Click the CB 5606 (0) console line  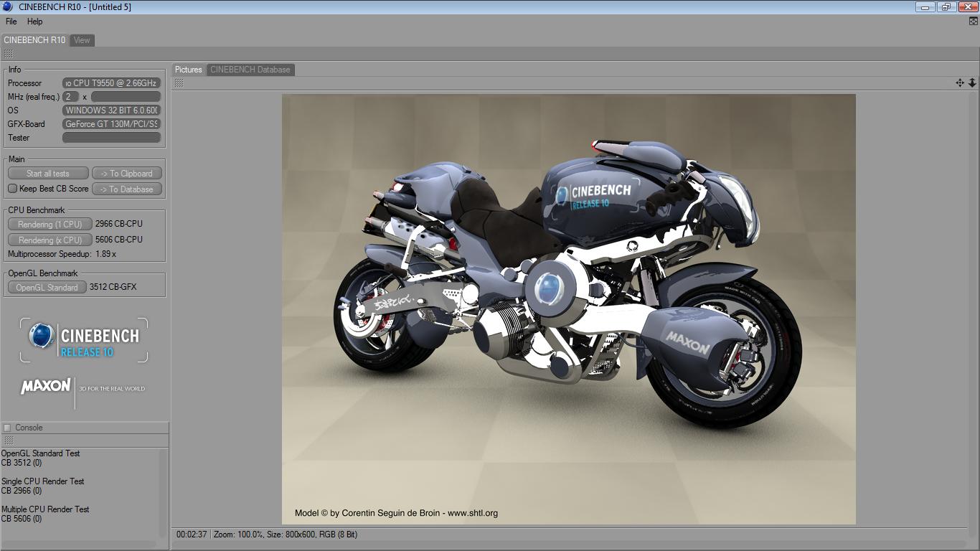22,519
